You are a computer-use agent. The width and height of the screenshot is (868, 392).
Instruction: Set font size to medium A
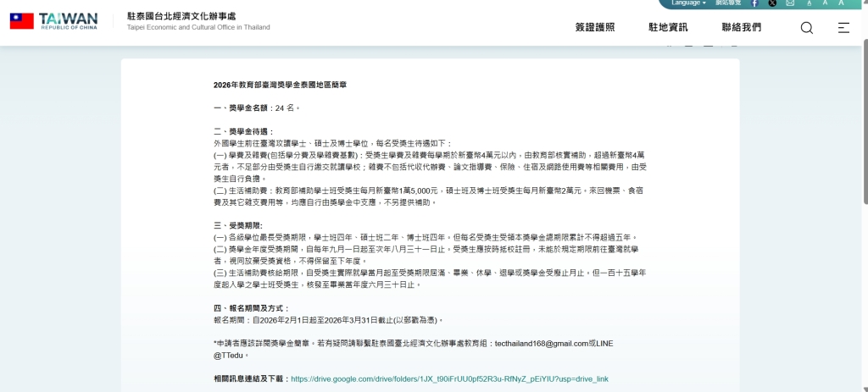pyautogui.click(x=826, y=3)
